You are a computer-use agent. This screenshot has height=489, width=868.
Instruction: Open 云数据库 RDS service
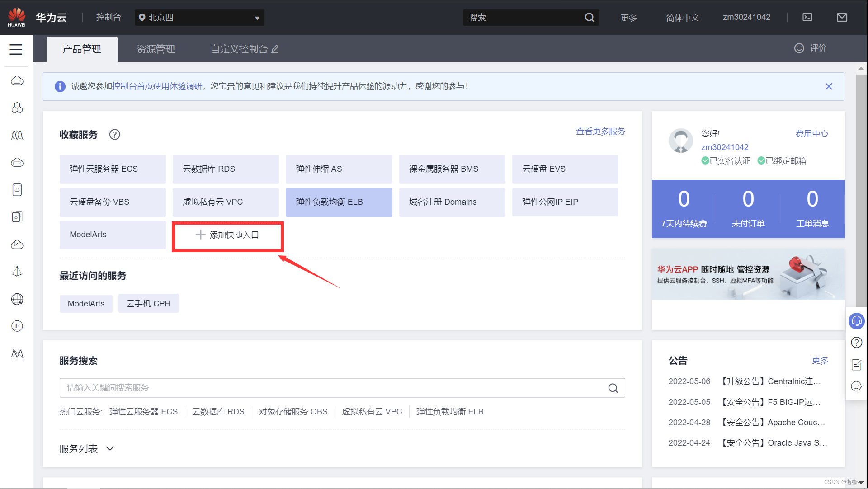(x=226, y=169)
